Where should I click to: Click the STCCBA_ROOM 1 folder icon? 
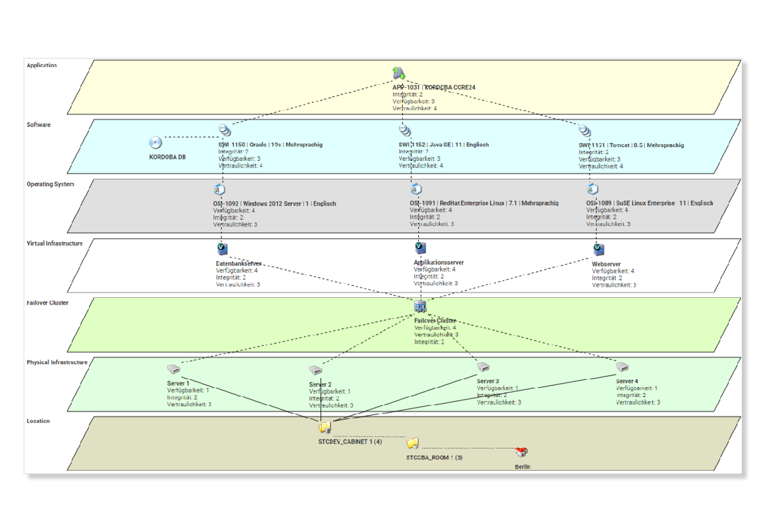[x=413, y=444]
